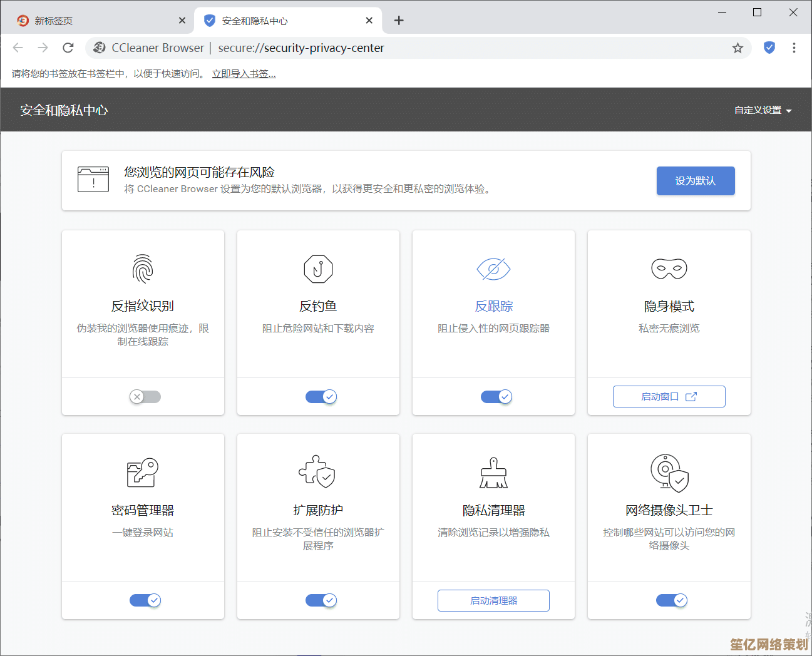812x656 pixels.
Task: Disable the anti-phishing (反钓鱼) toggle
Action: tap(321, 397)
